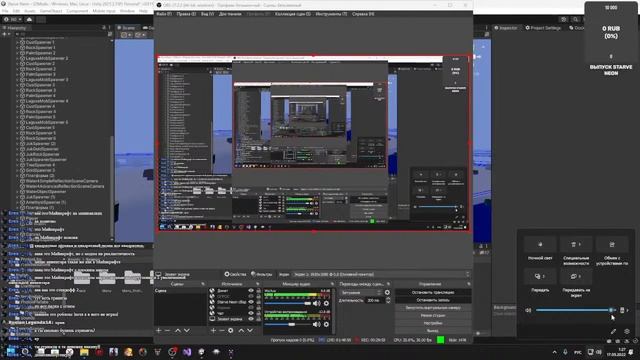Mute the Mic/Aux channel speaker icon
The width and height of the screenshot is (640, 360).
click(316, 303)
